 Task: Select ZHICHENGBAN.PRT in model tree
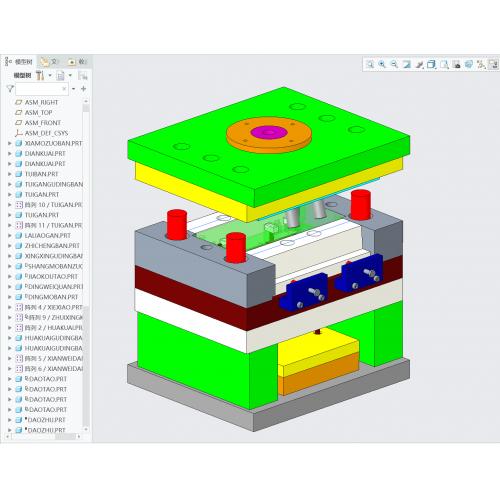(52, 246)
